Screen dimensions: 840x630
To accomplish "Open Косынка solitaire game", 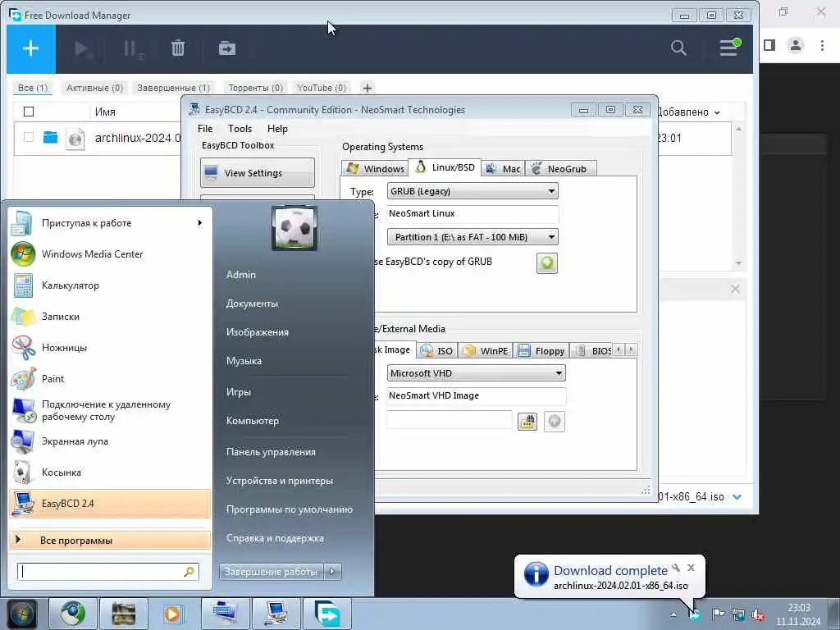I will point(110,472).
